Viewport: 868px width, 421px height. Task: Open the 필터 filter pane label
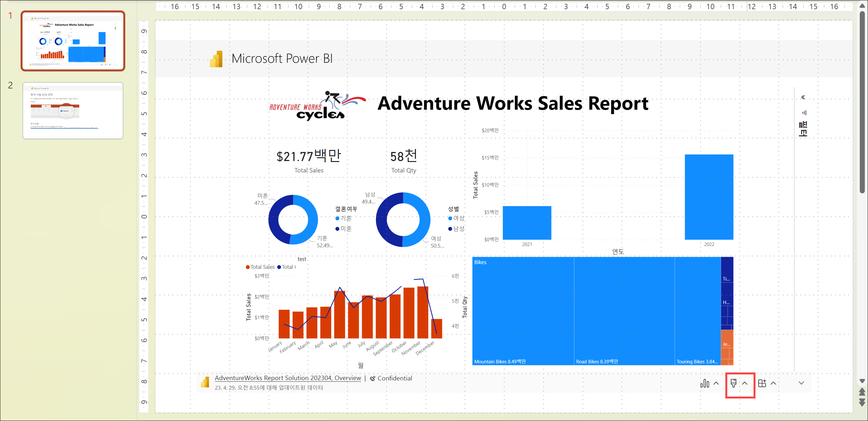point(803,128)
